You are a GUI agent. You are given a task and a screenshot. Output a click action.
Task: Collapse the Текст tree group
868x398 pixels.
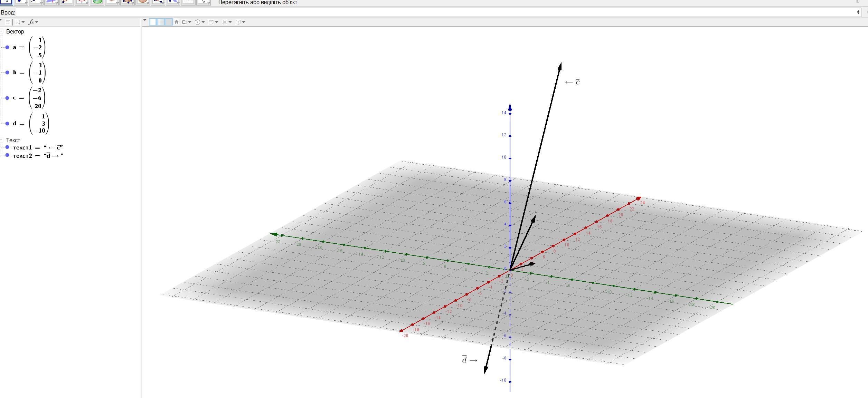click(2, 140)
